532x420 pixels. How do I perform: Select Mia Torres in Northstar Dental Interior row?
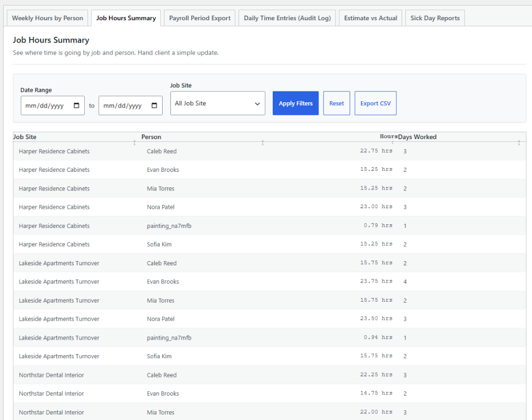tap(161, 412)
